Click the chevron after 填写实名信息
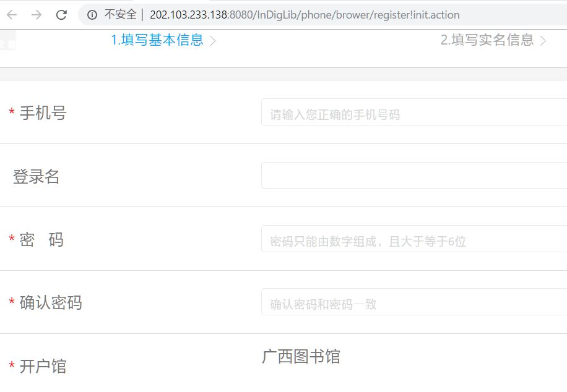The image size is (567, 392). point(543,41)
